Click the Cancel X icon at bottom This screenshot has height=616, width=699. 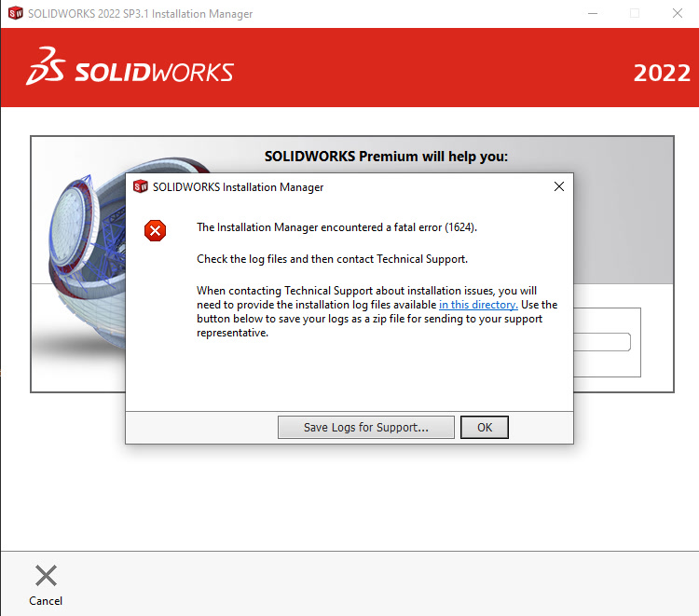46,575
